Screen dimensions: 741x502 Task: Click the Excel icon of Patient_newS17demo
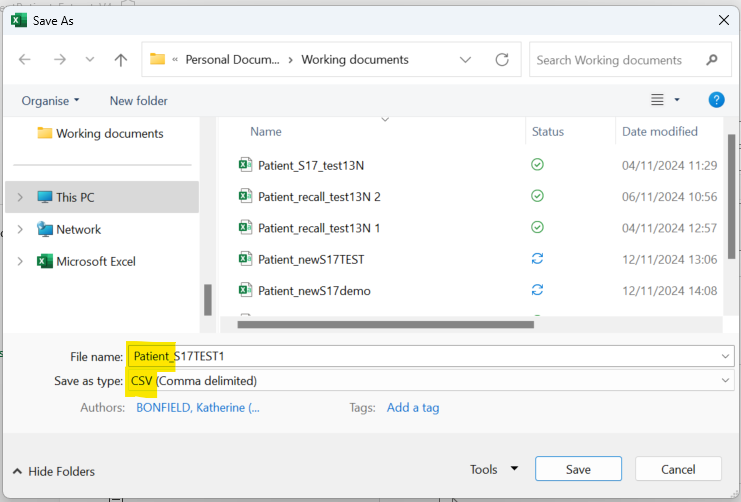(245, 290)
